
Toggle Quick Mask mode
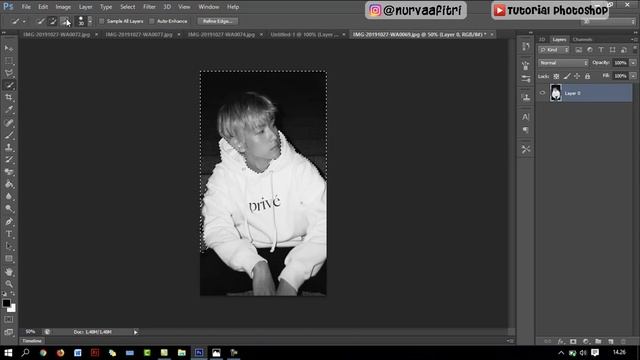[9, 320]
